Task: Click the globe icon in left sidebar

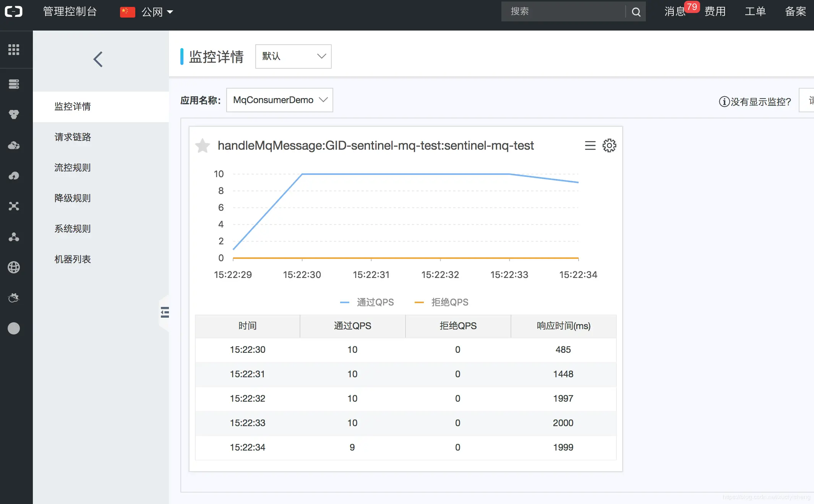Action: (x=14, y=267)
